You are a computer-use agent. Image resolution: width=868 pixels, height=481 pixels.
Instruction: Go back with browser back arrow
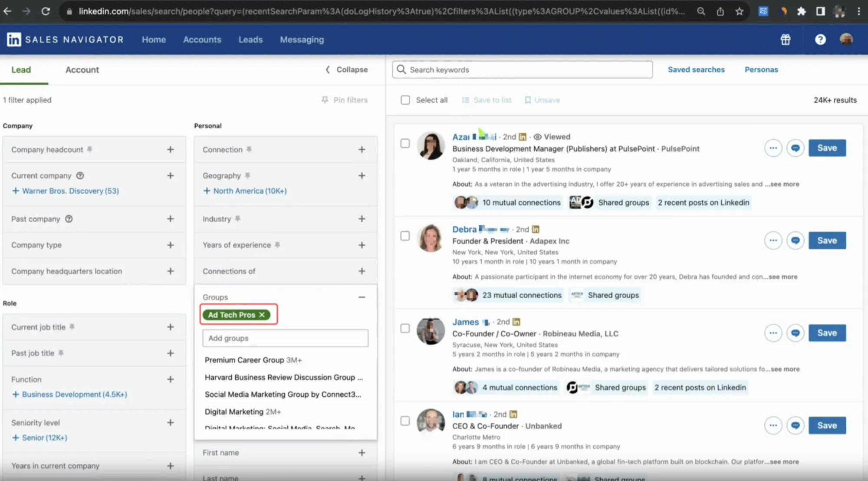pyautogui.click(x=7, y=11)
